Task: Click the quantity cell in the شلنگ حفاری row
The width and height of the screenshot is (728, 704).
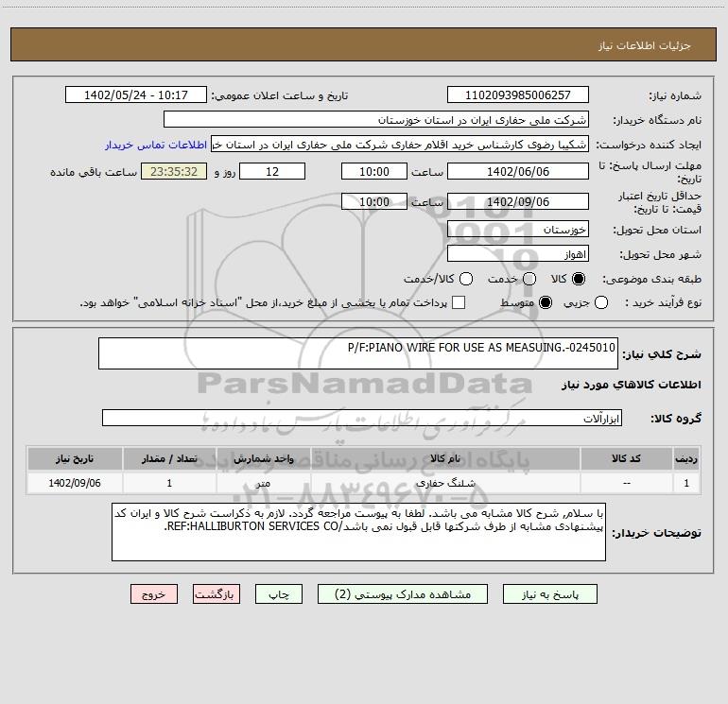Action: pos(169,483)
